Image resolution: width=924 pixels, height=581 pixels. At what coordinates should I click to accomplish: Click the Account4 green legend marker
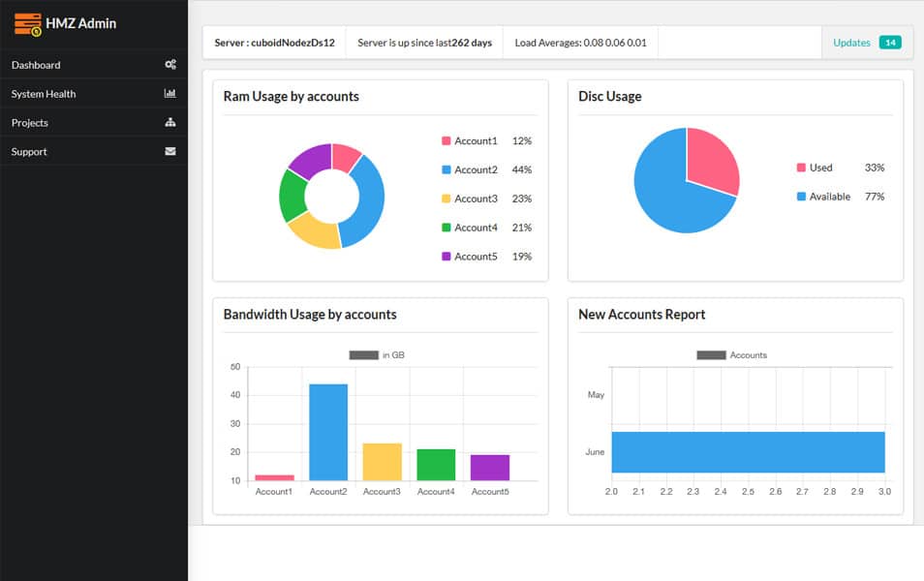(446, 228)
